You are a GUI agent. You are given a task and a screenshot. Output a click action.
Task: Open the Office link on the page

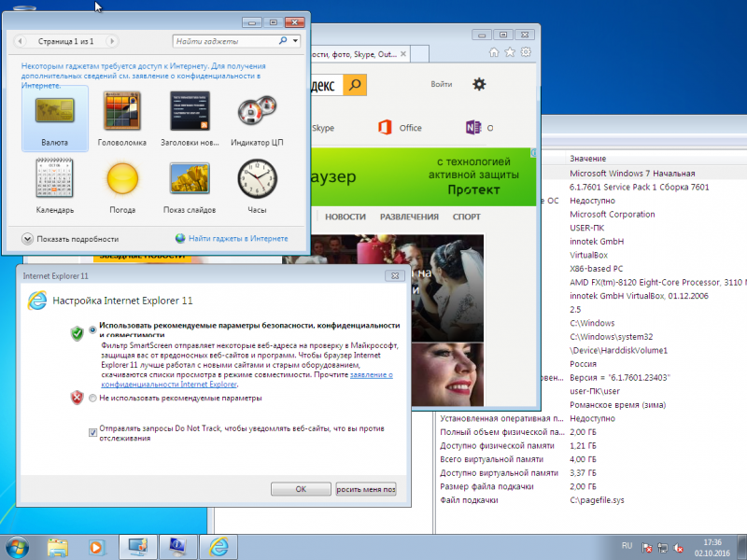coord(400,128)
